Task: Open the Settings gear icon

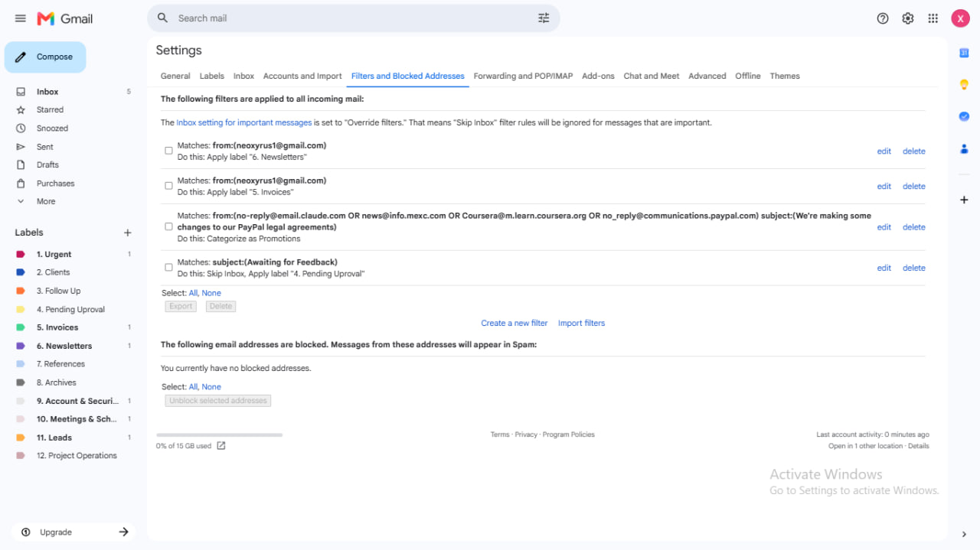Action: click(908, 18)
